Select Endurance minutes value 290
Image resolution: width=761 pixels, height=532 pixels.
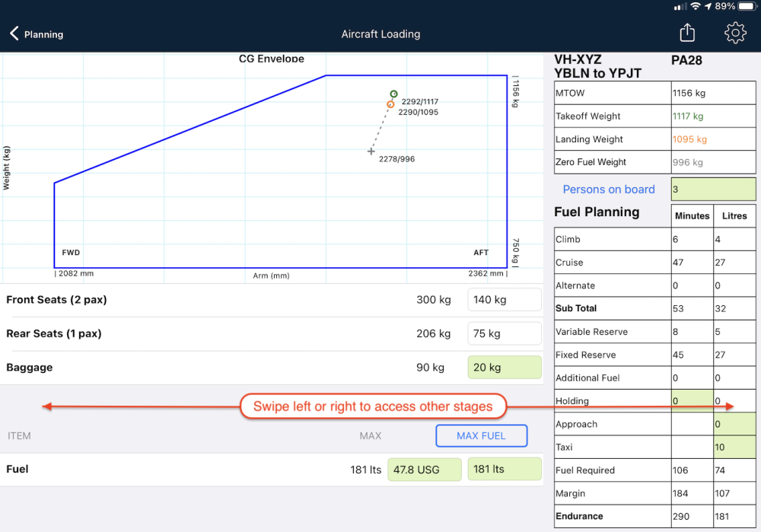[692, 516]
